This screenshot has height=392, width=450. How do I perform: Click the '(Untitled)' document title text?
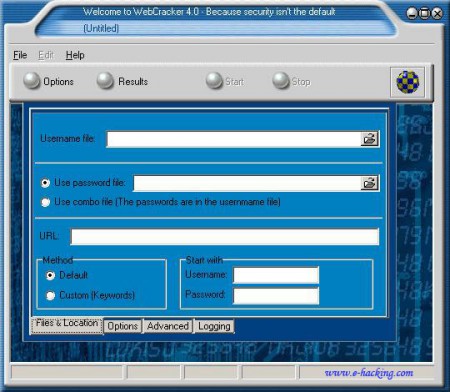pos(101,28)
